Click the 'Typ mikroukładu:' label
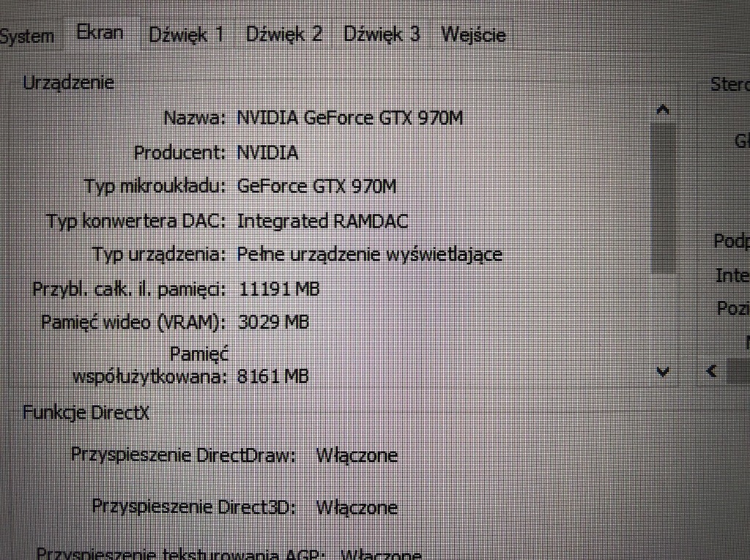The width and height of the screenshot is (750, 560). click(155, 186)
